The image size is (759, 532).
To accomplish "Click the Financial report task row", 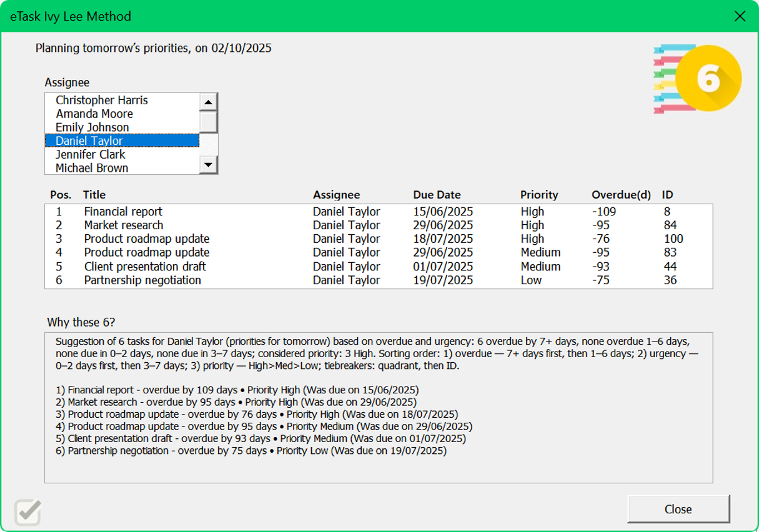I will tap(123, 212).
